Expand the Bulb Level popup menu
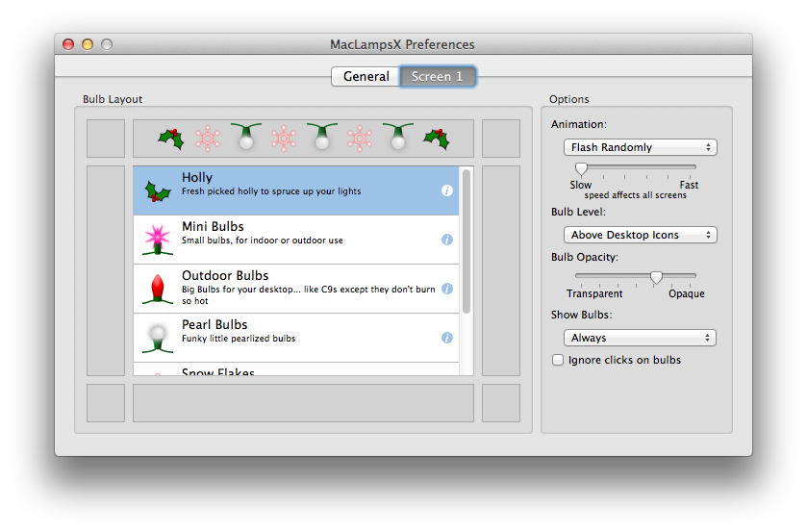The image size is (807, 532). (640, 235)
